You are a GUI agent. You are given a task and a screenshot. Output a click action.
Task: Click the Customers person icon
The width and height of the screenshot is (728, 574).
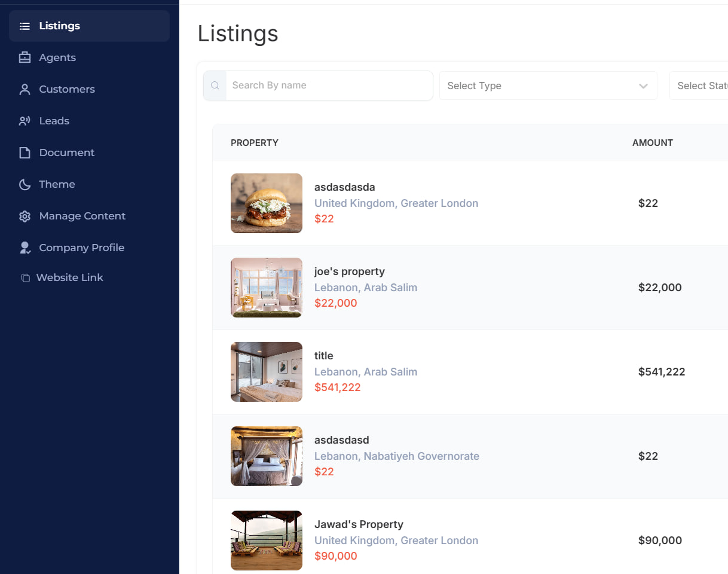(25, 90)
